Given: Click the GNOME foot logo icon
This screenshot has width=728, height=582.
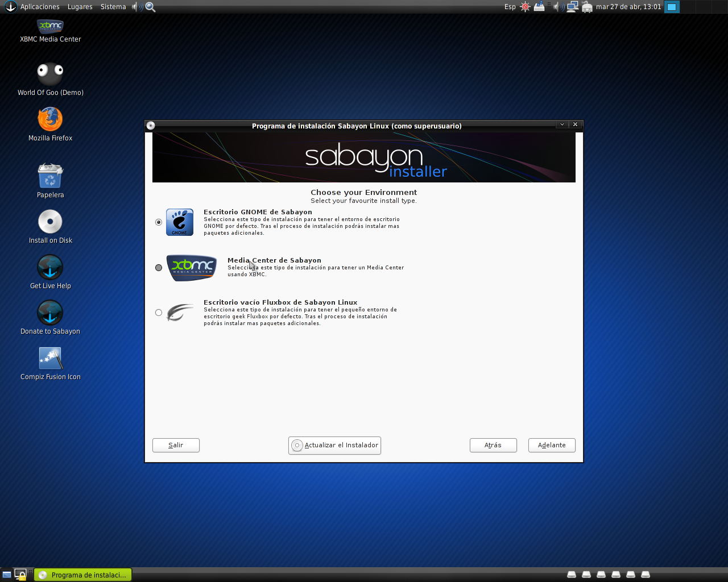Looking at the screenshot, I should tap(180, 222).
